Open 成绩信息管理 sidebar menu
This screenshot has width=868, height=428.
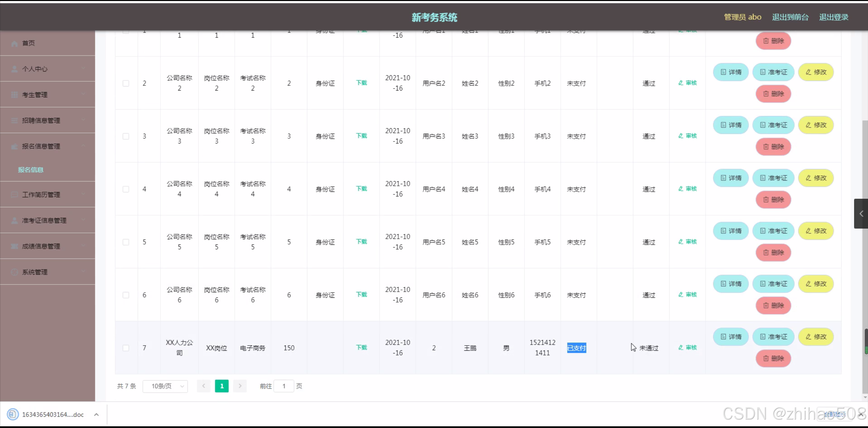tap(47, 246)
